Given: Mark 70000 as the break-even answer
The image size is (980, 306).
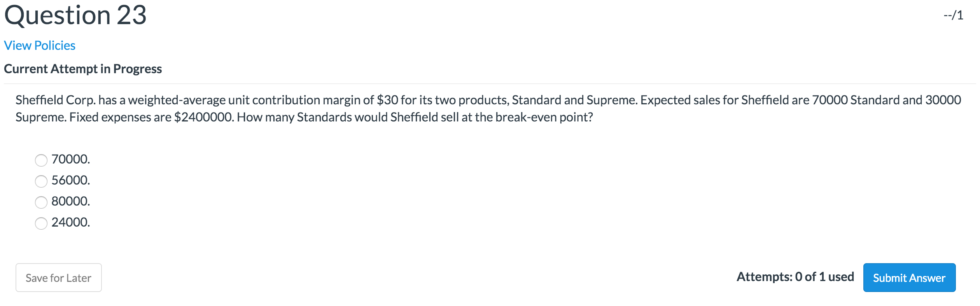Looking at the screenshot, I should [41, 160].
